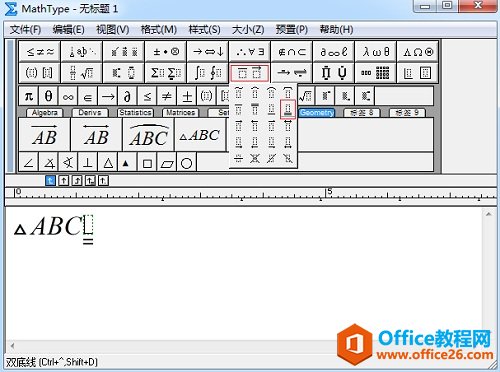Screen dimensions: 500x372
Task: Open the summation templates palette
Action: pyautogui.click(x=166, y=72)
